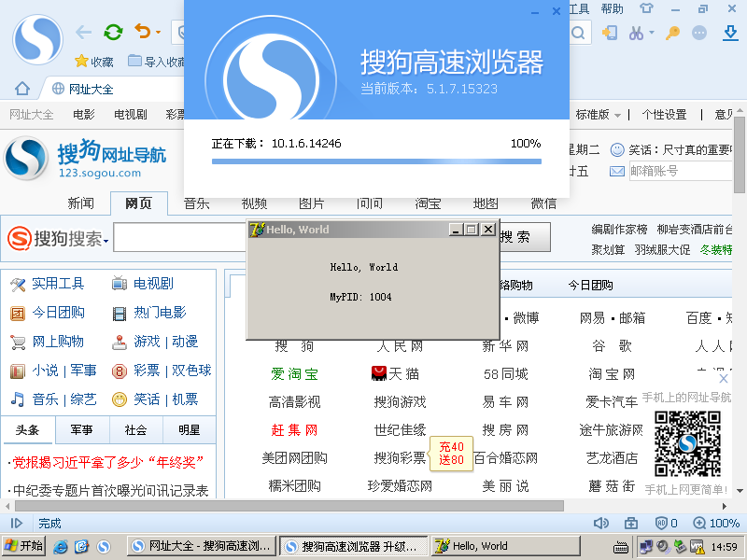Click the QR code image
The height and width of the screenshot is (560, 747).
click(687, 444)
